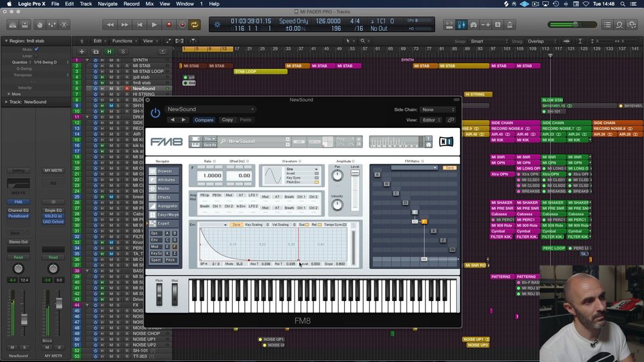644x362 pixels.
Task: Open the File menu in menu bar
Action: (x=55, y=4)
